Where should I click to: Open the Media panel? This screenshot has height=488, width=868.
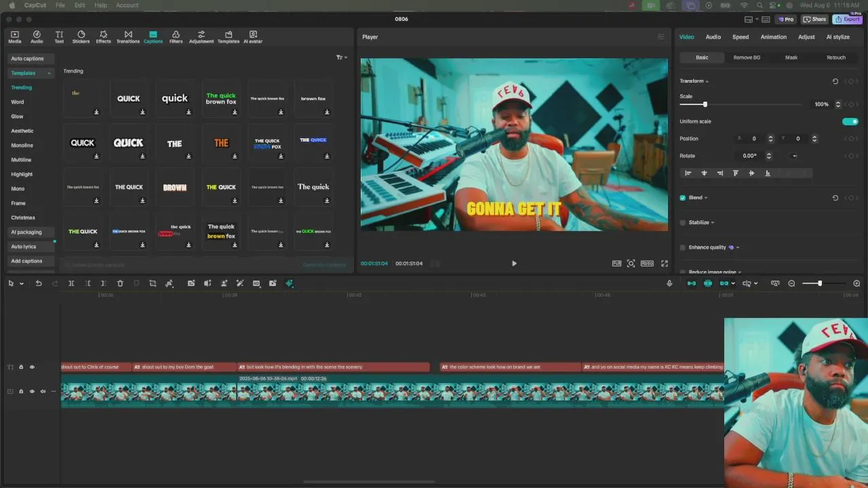pyautogui.click(x=14, y=37)
